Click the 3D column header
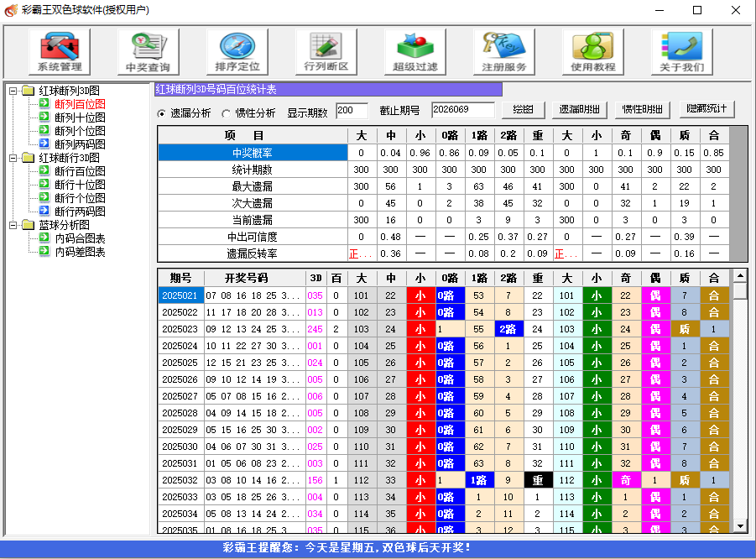756x559 pixels. coord(315,278)
